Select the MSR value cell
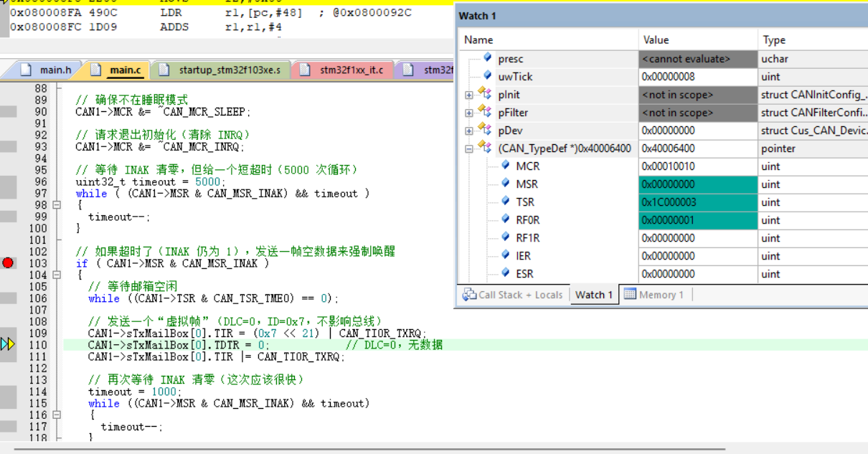868x454 pixels. [698, 184]
